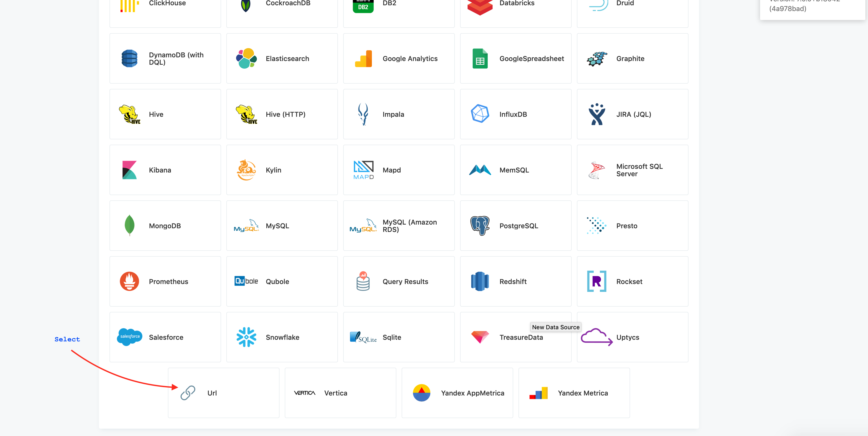The width and height of the screenshot is (868, 436).
Task: Select the Url data source tile
Action: [223, 393]
